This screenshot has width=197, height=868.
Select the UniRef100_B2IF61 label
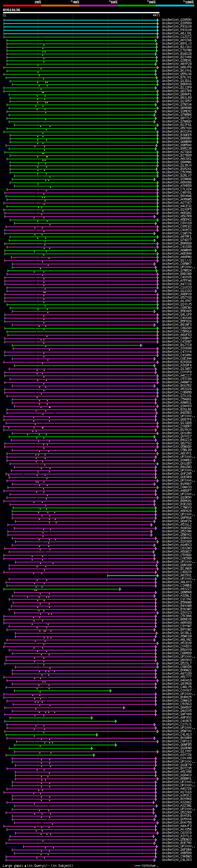click(x=177, y=125)
